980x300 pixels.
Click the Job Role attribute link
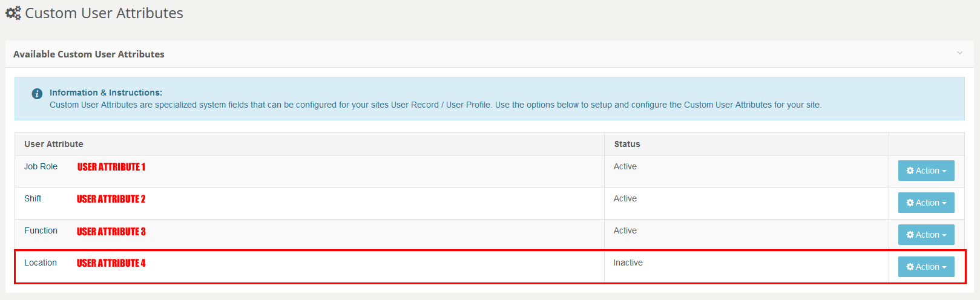coord(41,166)
